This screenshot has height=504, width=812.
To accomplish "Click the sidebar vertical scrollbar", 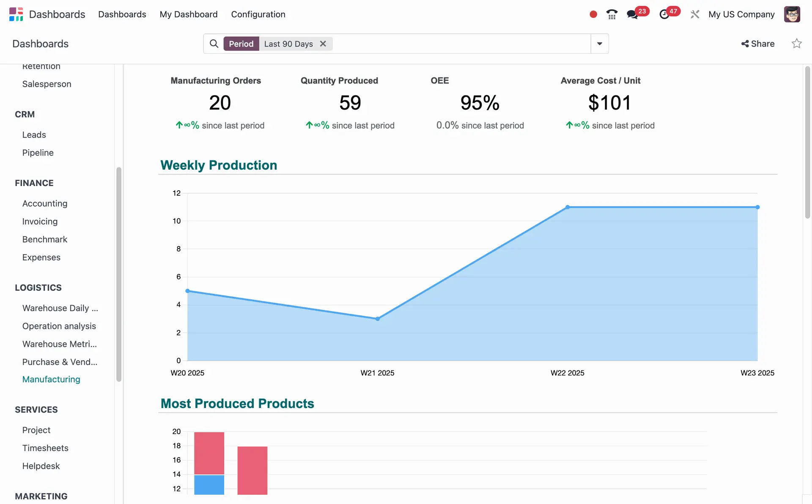I will pos(119,275).
